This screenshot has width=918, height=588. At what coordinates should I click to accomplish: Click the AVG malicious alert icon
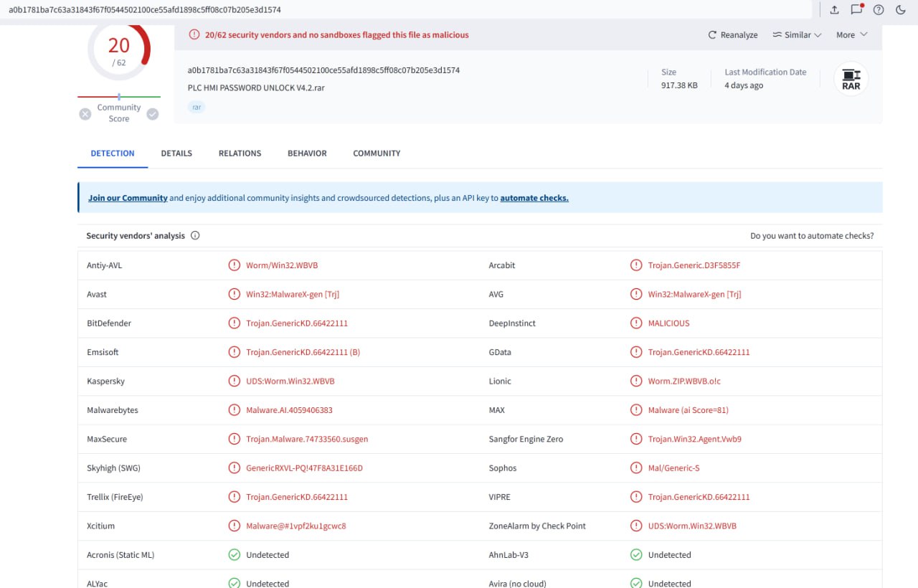coord(636,294)
